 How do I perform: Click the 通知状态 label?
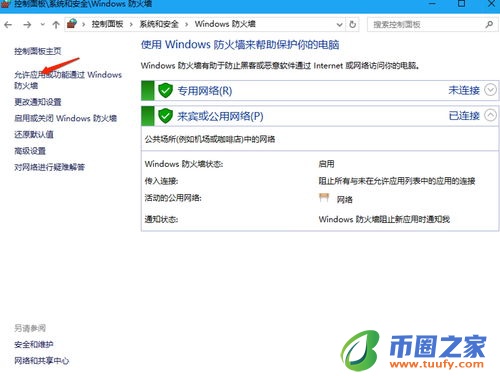pos(161,219)
